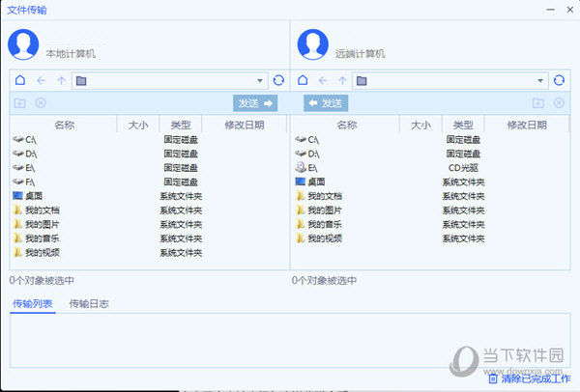Click the remote computer home icon
The image size is (580, 392).
(302, 81)
